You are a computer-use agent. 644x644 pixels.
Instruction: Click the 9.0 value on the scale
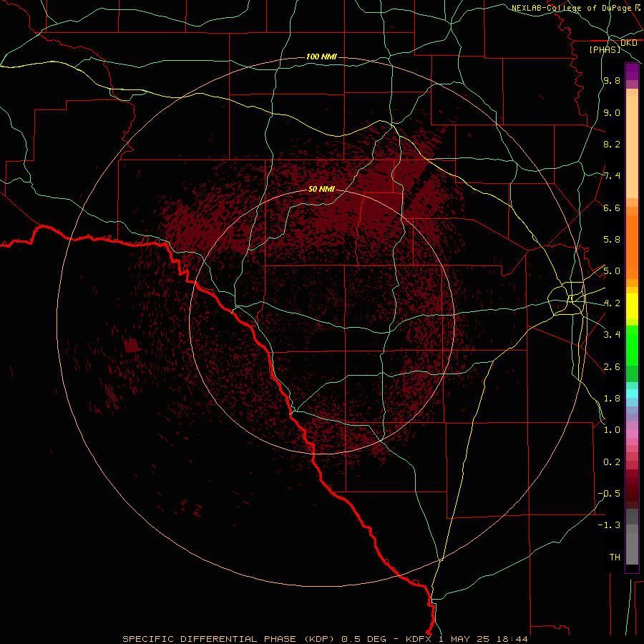[x=612, y=112]
